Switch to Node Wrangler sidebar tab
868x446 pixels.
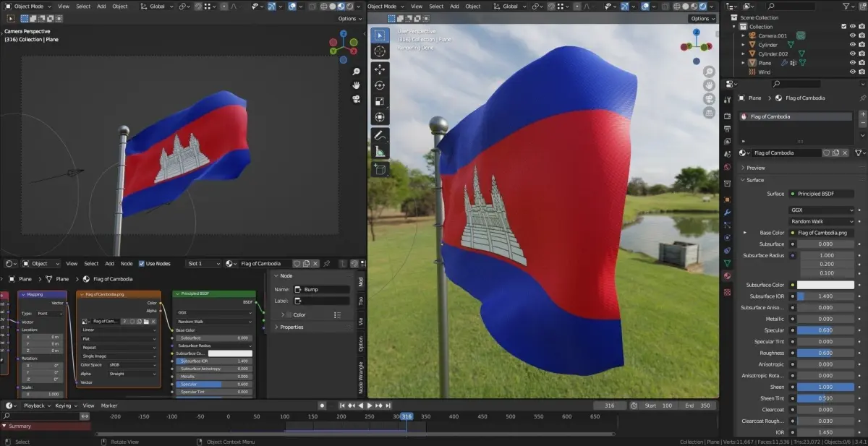(x=362, y=377)
